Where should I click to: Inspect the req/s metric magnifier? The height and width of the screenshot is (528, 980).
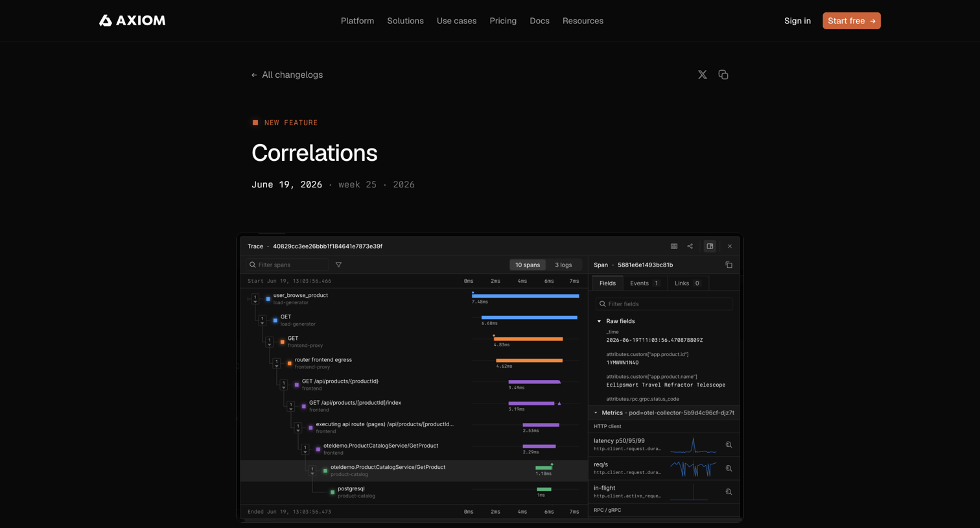point(729,468)
